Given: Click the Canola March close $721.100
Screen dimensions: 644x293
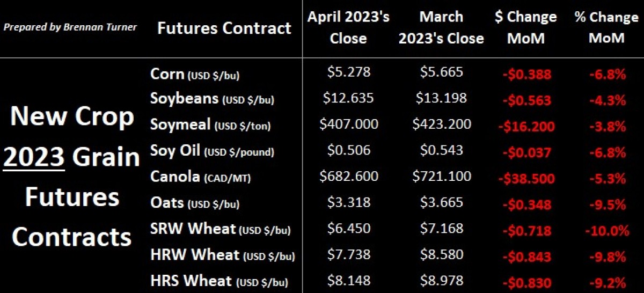Looking at the screenshot, I should tap(442, 176).
